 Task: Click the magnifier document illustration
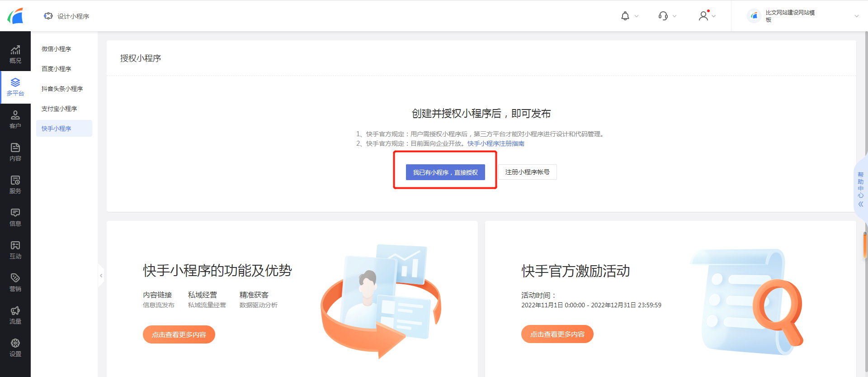pyautogui.click(x=746, y=301)
